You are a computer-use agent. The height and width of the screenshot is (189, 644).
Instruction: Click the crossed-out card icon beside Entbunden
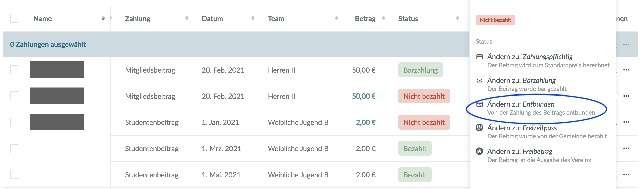coord(479,104)
